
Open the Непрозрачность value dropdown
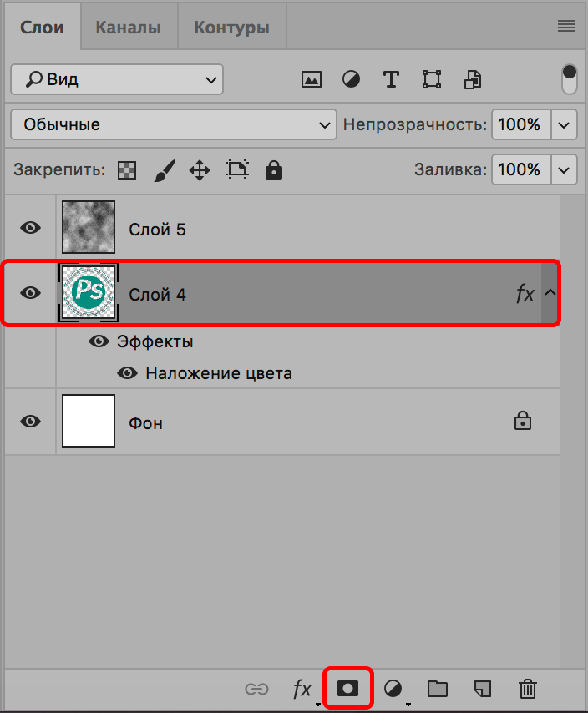coord(564,124)
